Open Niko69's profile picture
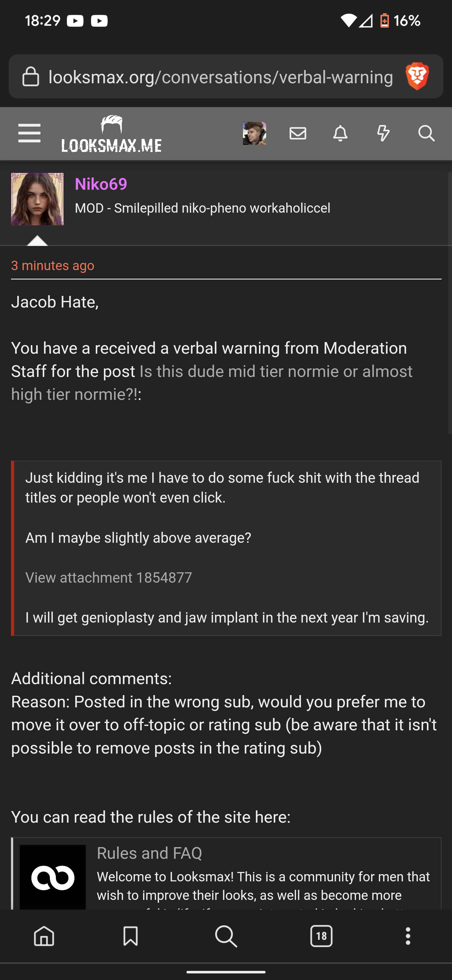 point(37,199)
